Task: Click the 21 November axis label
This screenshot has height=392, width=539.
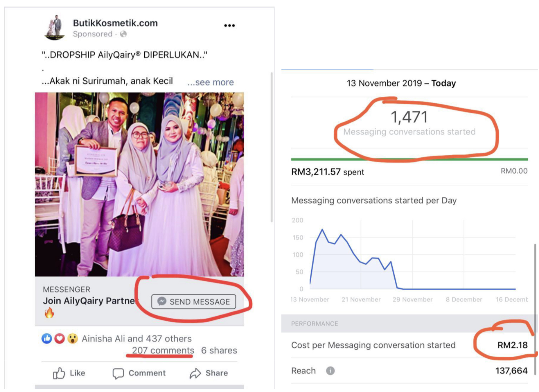Action: (361, 299)
